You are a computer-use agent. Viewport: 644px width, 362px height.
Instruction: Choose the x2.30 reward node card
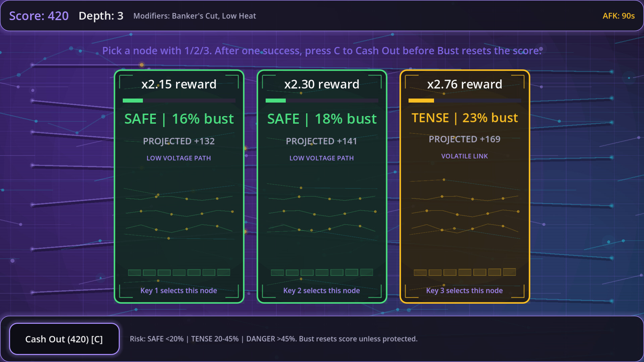[x=322, y=186]
